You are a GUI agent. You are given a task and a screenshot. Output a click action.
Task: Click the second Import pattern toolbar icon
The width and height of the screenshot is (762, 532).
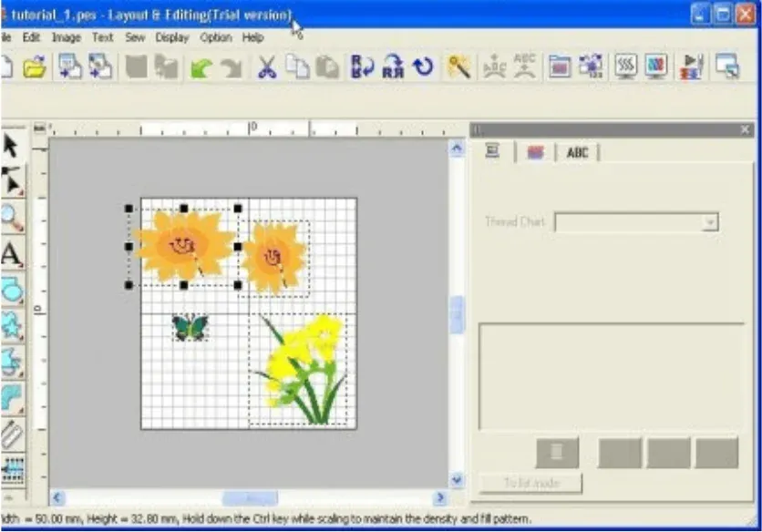(100, 66)
